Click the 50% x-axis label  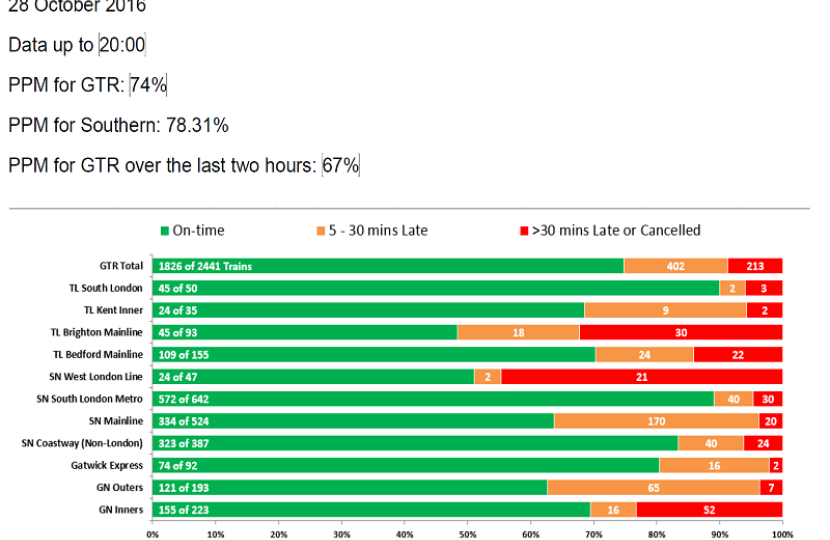pyautogui.click(x=467, y=533)
